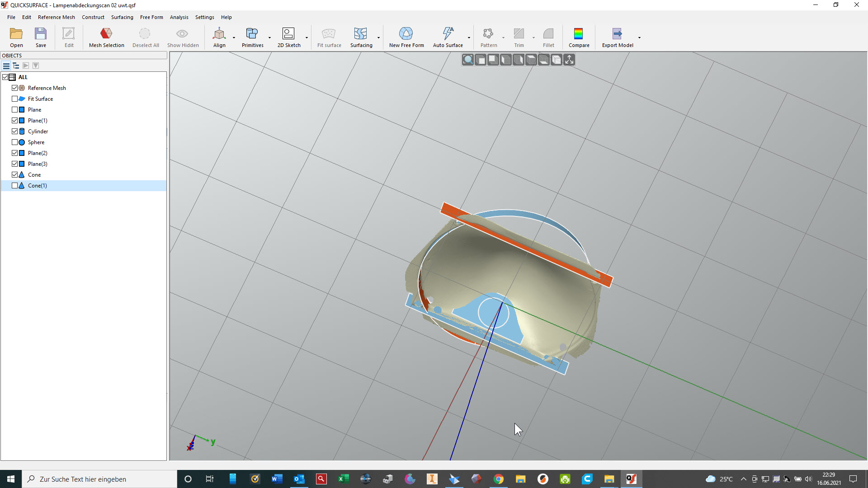Expand the Pattern dropdown arrow

(503, 38)
